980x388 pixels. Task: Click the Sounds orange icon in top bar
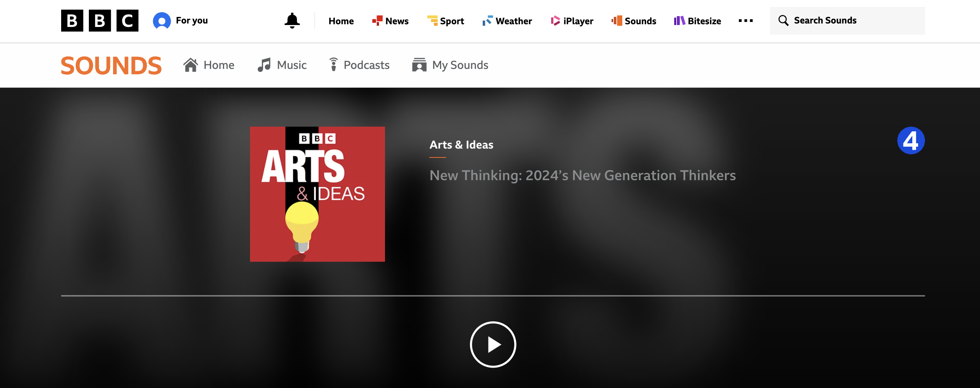click(617, 21)
